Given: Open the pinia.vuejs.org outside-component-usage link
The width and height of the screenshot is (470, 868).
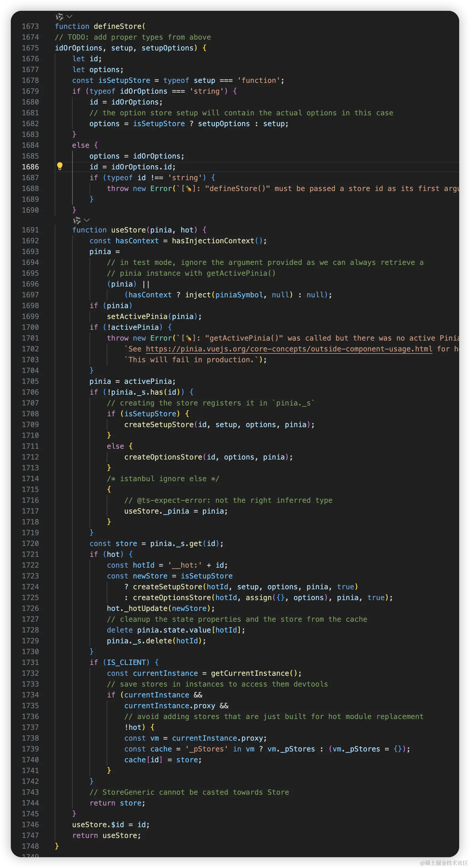Looking at the screenshot, I should pyautogui.click(x=289, y=349).
